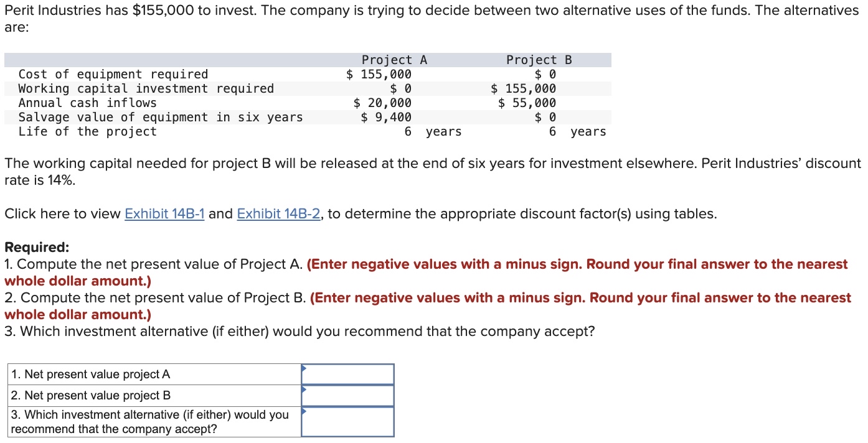This screenshot has height=443, width=868.
Task: Click the answer field for net present value project B
Action: [349, 395]
